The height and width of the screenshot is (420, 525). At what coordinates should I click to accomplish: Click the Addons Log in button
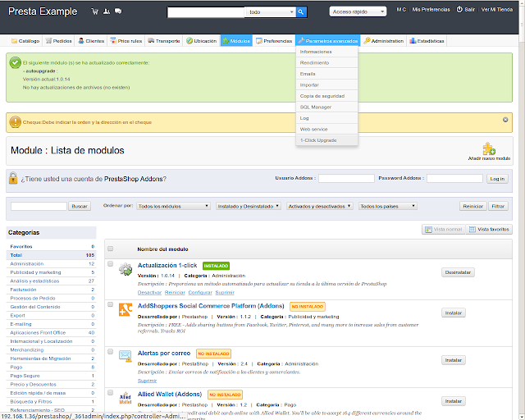point(497,179)
